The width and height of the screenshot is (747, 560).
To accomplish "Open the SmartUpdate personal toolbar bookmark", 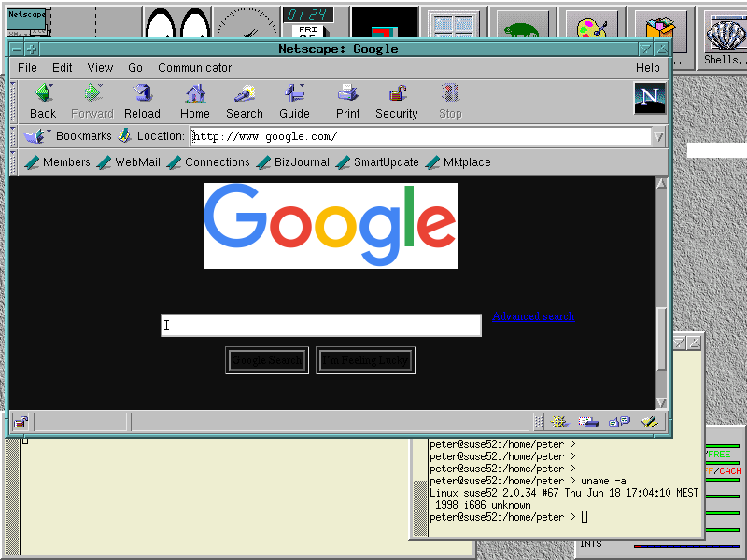I will [x=377, y=162].
